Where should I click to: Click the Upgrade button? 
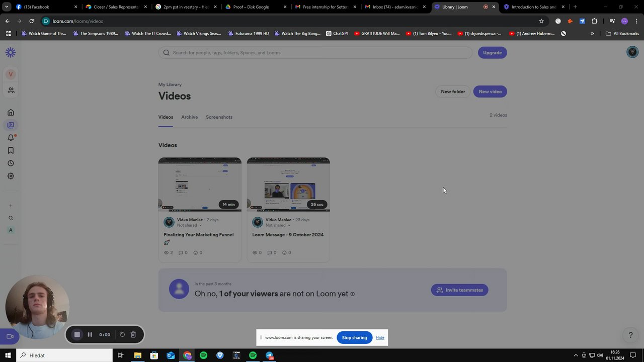coord(493,53)
